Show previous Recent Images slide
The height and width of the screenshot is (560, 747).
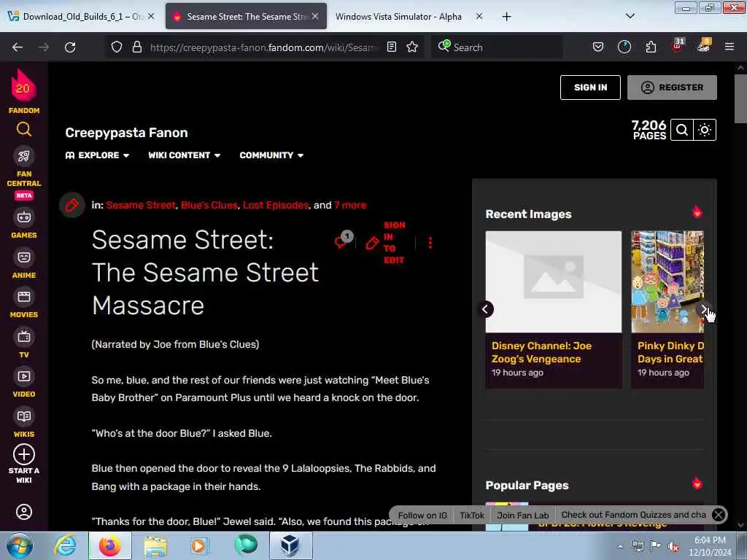(485, 309)
